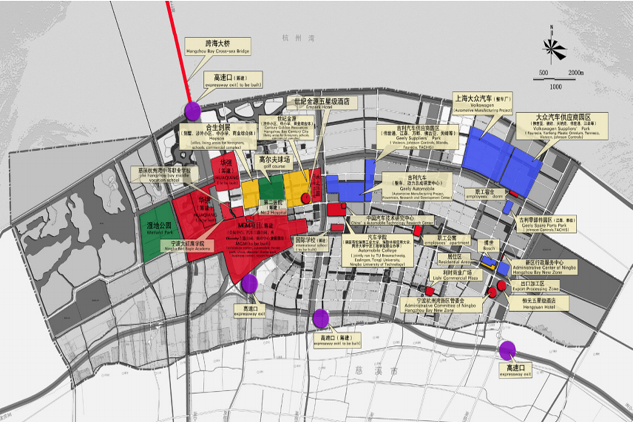This screenshot has height=422, width=633.
Task: Click the 高尔夫球场 golf course label
Action: [274, 162]
